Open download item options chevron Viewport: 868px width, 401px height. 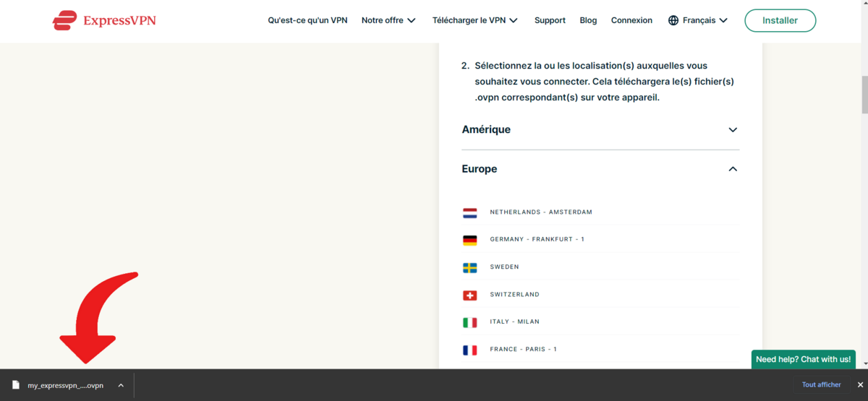tap(121, 385)
